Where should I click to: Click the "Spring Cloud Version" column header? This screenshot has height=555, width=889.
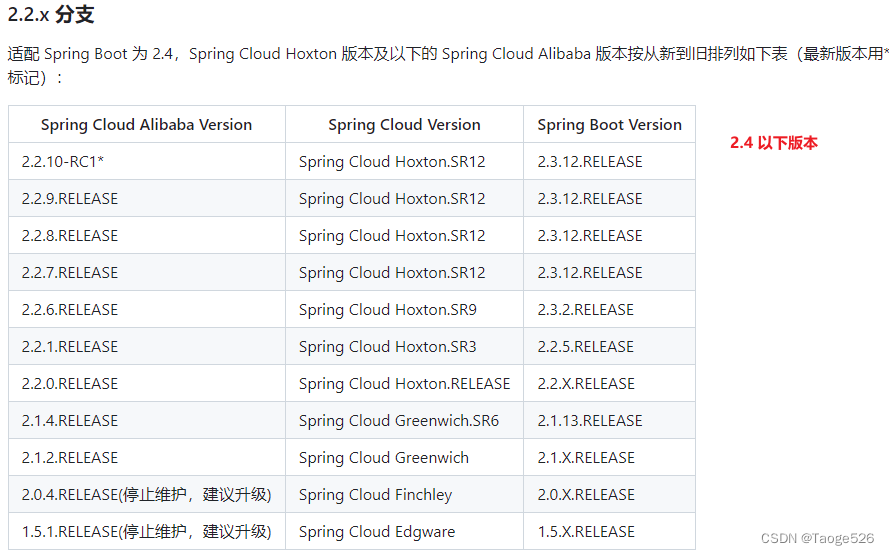click(404, 124)
